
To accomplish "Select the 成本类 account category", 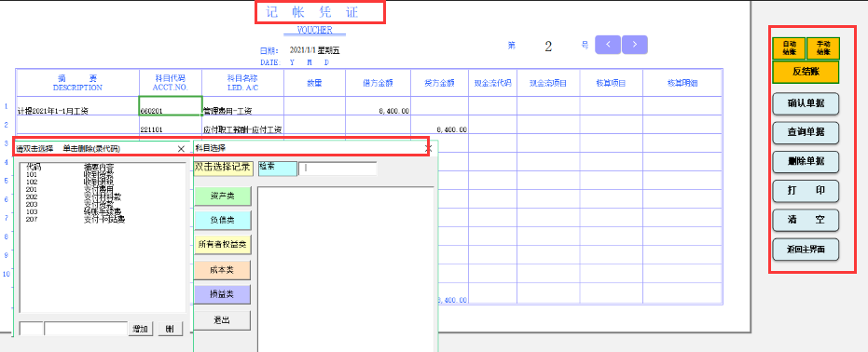I will (x=223, y=270).
